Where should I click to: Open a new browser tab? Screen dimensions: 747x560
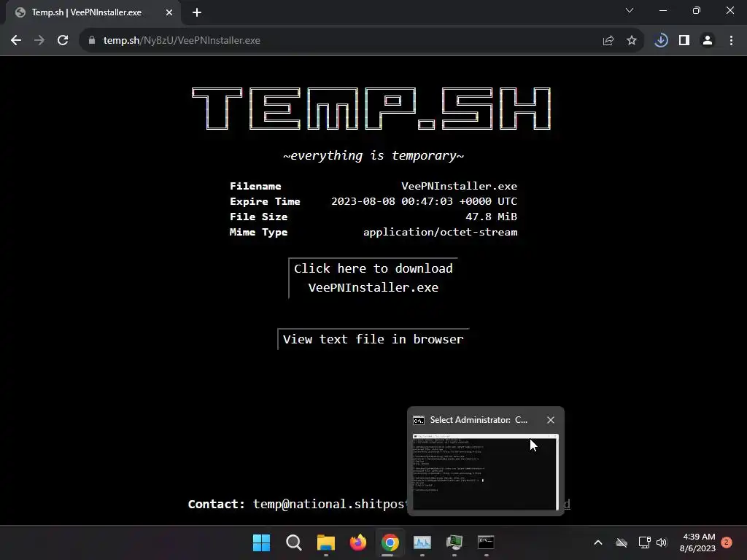click(197, 12)
